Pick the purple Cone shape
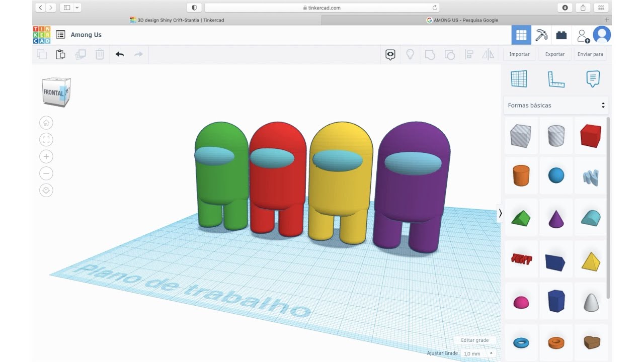644x362 pixels. coord(556,219)
